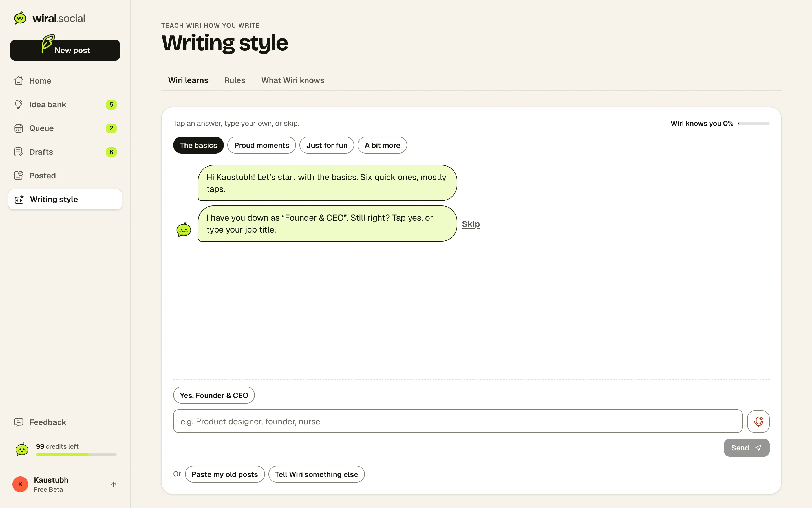Image resolution: width=812 pixels, height=508 pixels.
Task: Tap the Yes, Founder & CEO answer
Action: coord(214,395)
